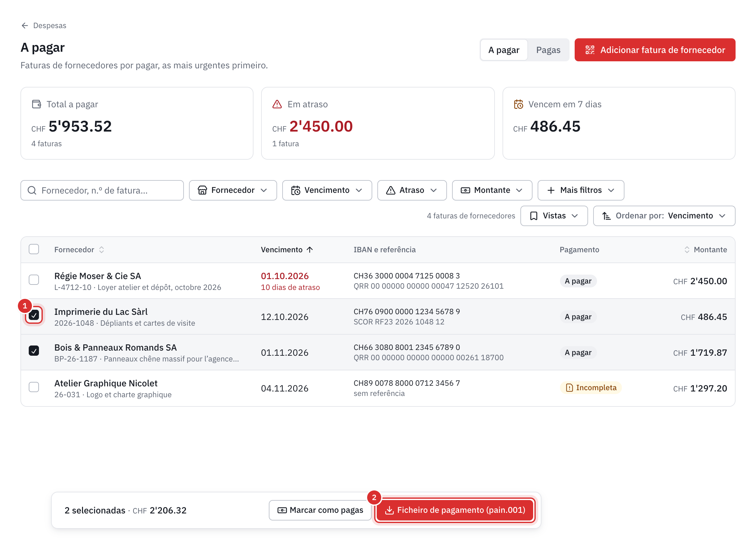Click the Incompleta status badge label
756x539 pixels.
coord(596,388)
